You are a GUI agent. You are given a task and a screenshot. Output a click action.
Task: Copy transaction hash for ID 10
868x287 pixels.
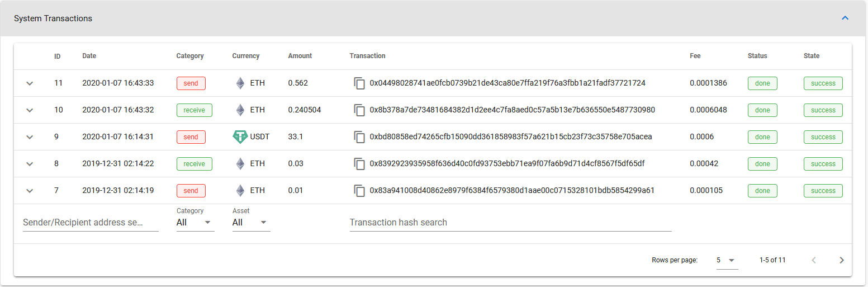click(x=359, y=110)
